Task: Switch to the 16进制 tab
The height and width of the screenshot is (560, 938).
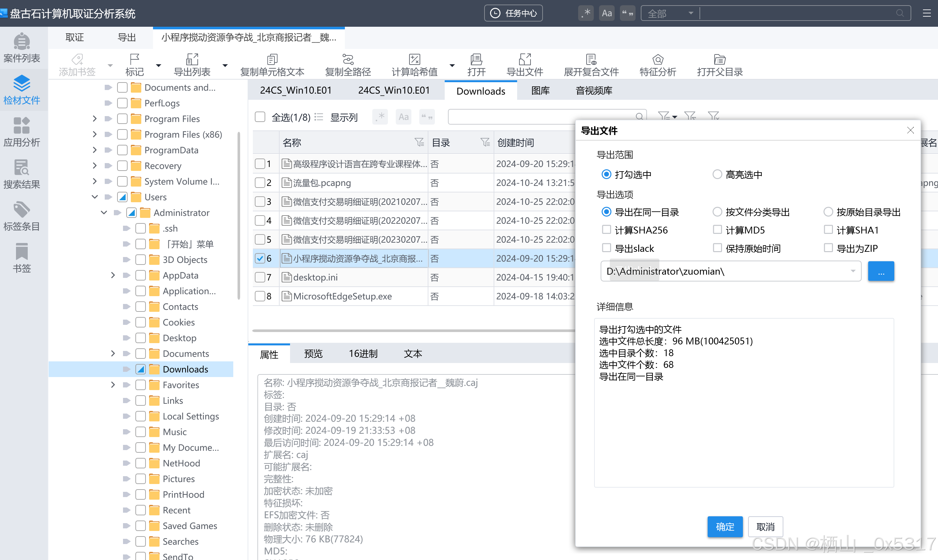Action: pyautogui.click(x=363, y=354)
